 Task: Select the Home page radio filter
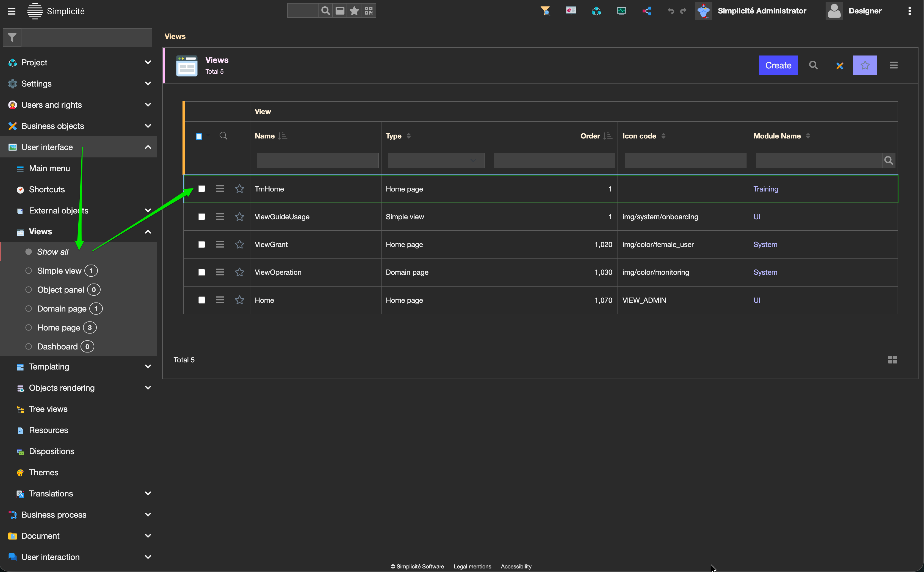pyautogui.click(x=28, y=327)
